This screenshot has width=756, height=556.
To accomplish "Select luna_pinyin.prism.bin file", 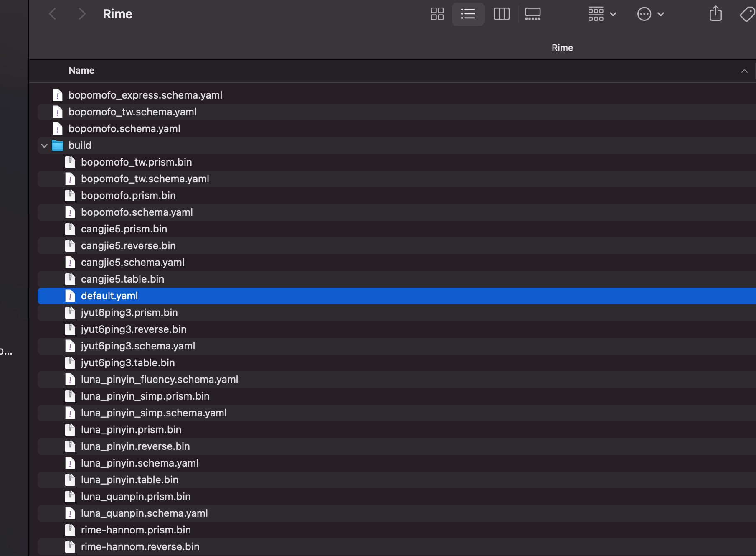I will [x=131, y=430].
